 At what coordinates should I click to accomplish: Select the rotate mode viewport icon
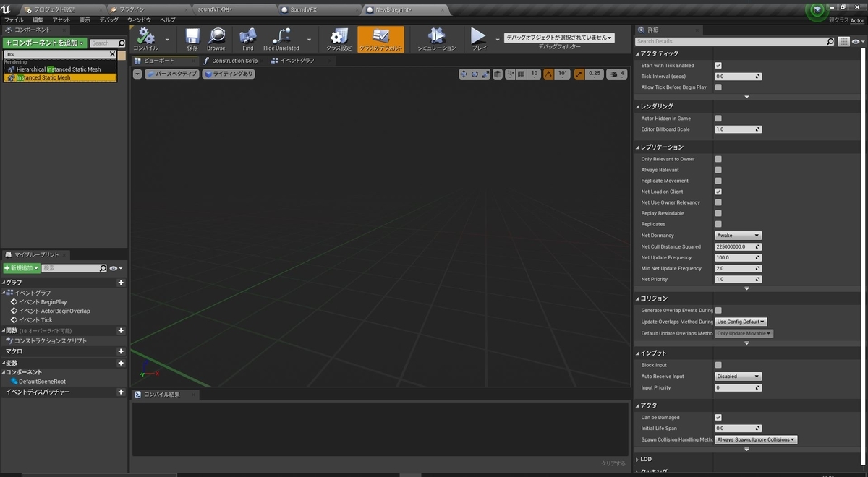coord(475,74)
